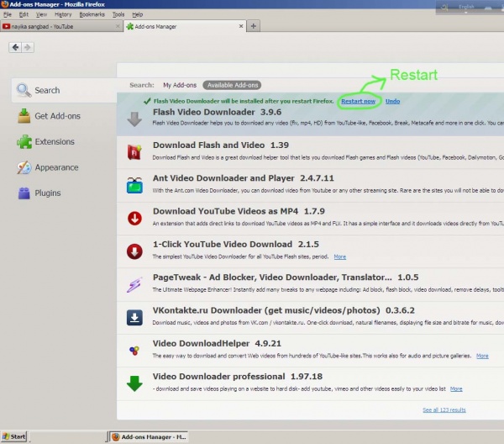Select the Appearance paintbrush icon
Screen dimensions: 504x444
(x=24, y=167)
